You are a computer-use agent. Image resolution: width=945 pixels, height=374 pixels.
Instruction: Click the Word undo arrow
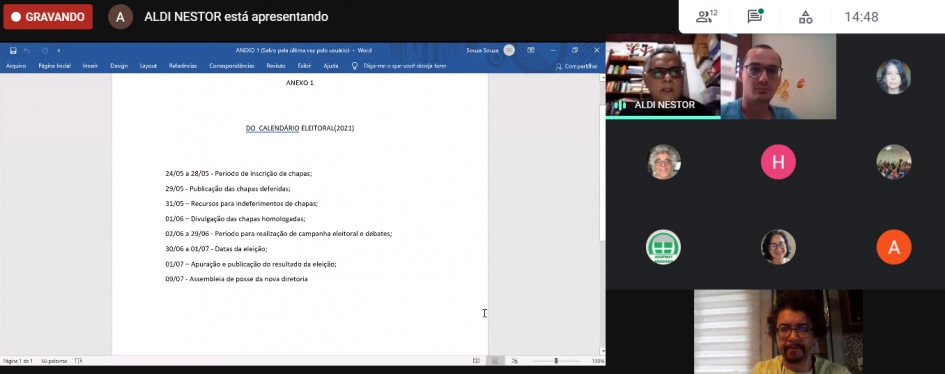point(27,51)
